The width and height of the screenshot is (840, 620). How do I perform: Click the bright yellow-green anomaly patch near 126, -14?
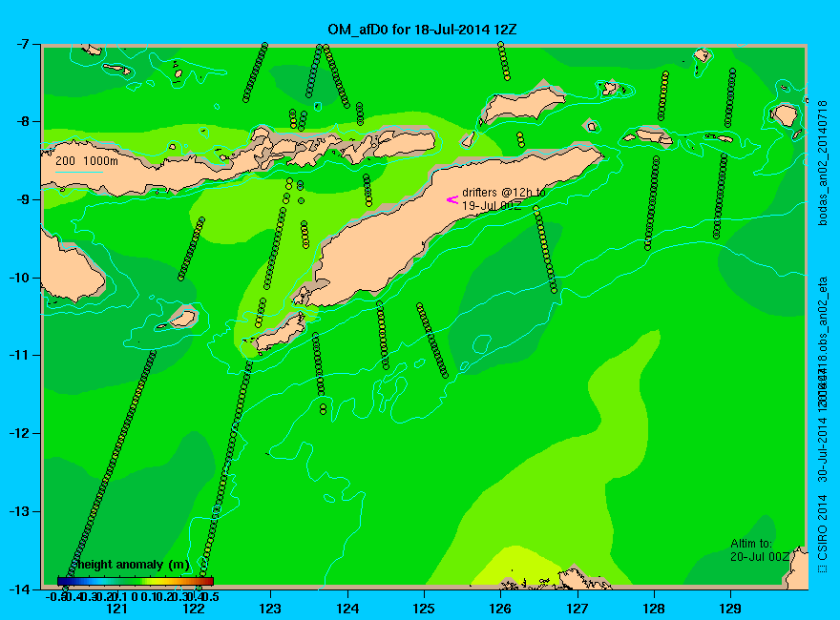[517, 567]
